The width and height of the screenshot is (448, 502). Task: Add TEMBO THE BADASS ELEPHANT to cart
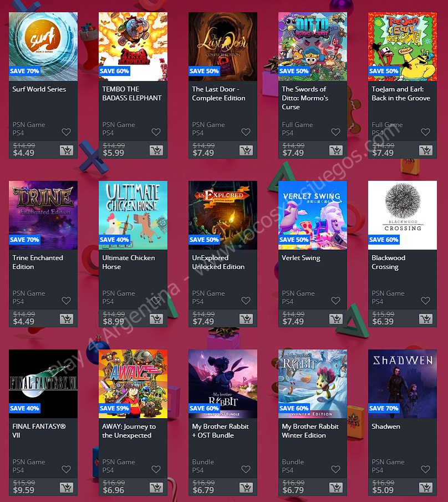(x=156, y=150)
